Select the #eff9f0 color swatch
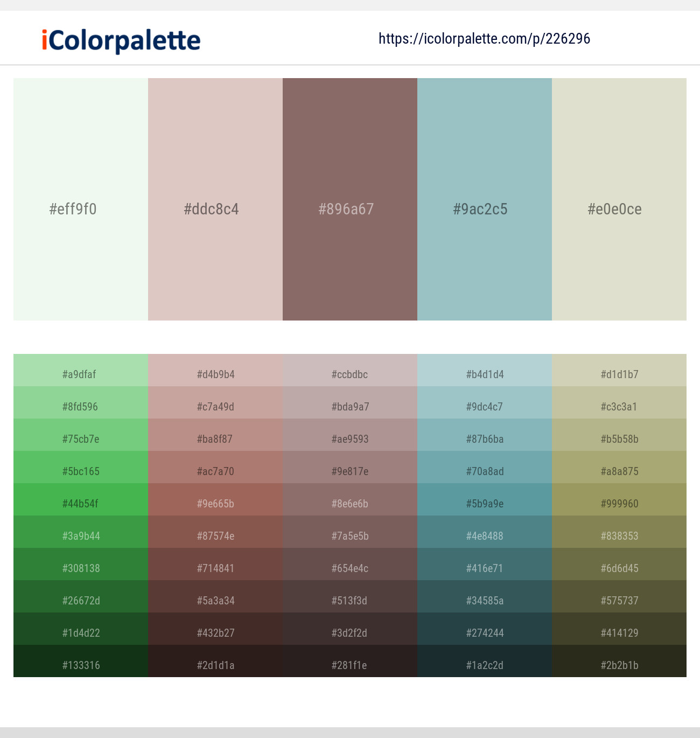Screen dimensions: 700x738 point(80,199)
